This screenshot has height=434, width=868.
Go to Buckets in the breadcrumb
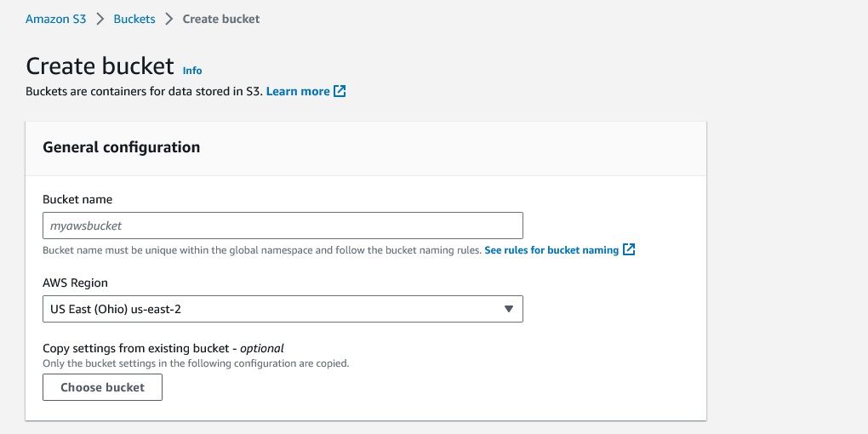click(134, 19)
